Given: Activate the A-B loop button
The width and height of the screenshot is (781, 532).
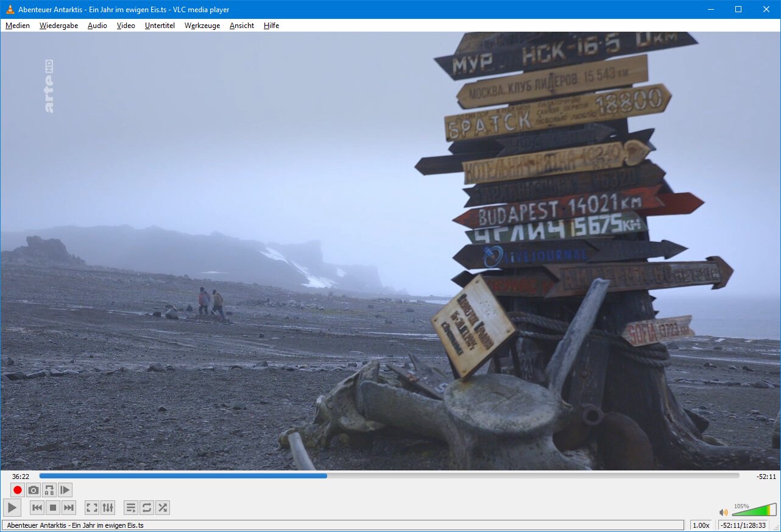Looking at the screenshot, I should (x=49, y=490).
